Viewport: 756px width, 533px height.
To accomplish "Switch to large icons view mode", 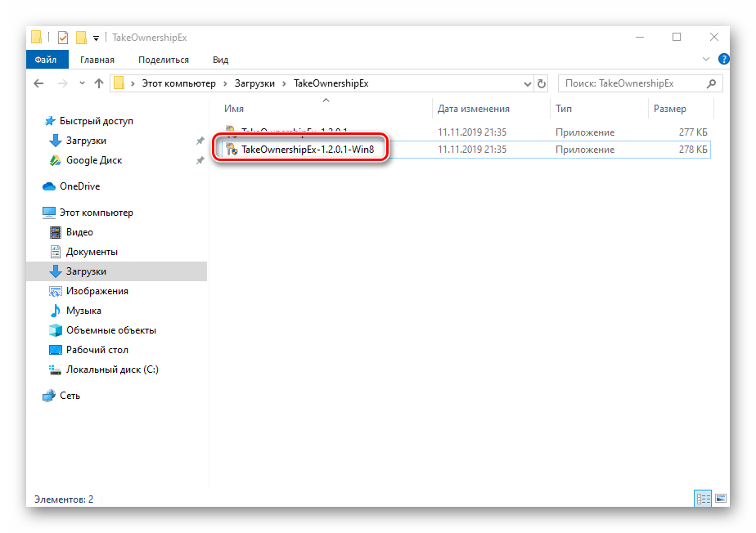I will point(722,498).
